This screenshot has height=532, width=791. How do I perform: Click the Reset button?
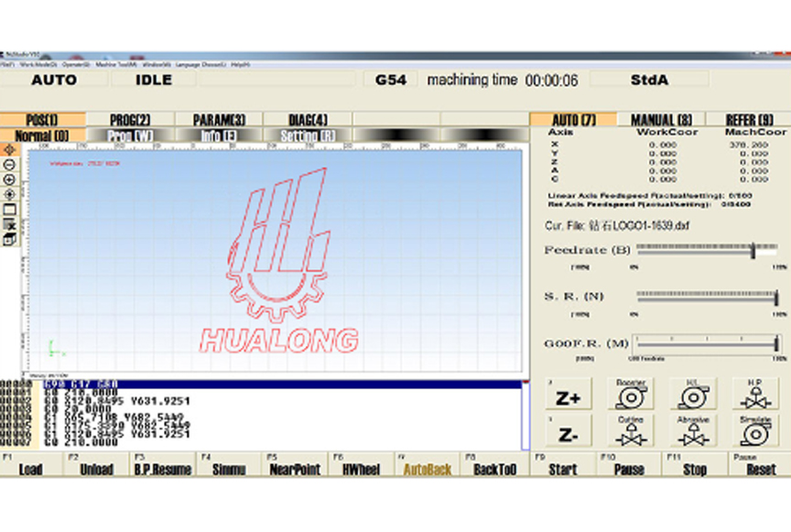761,464
